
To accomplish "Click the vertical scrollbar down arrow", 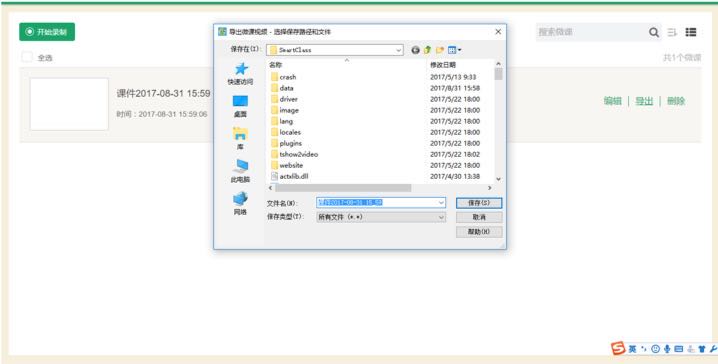I will [498, 179].
